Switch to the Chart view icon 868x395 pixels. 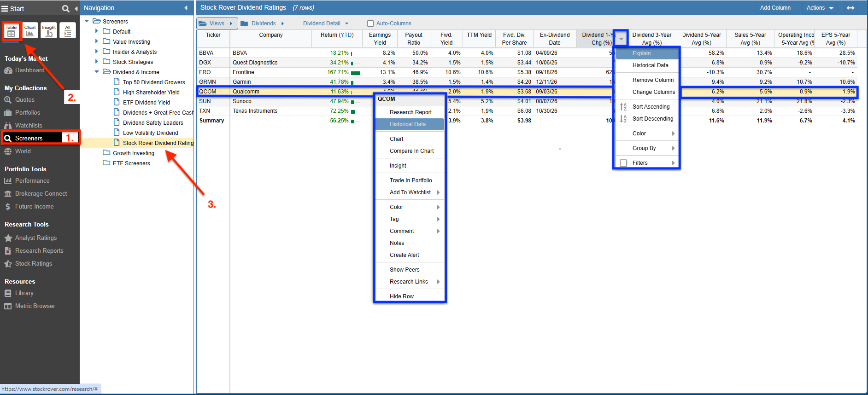(x=30, y=30)
